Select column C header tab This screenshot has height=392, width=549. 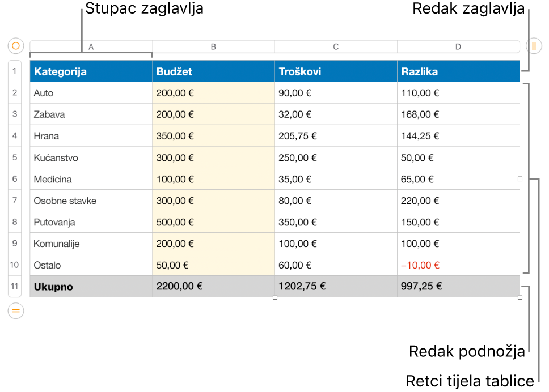336,46
